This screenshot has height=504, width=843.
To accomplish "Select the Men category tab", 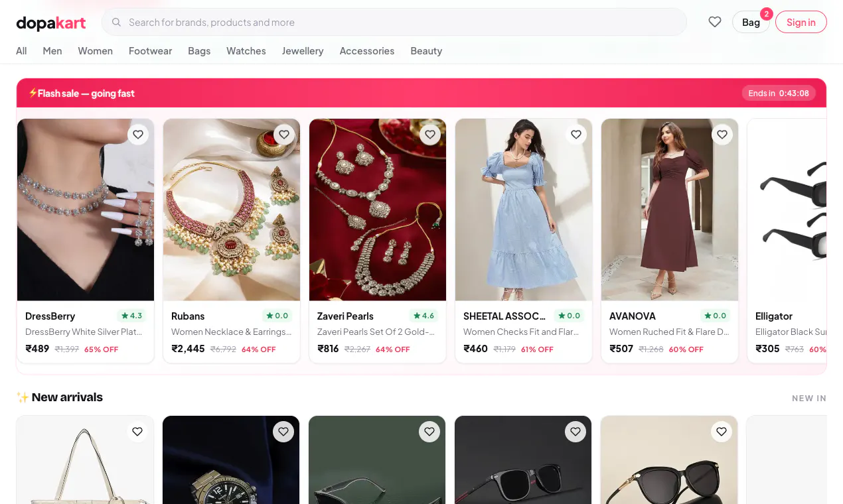I will coord(52,51).
